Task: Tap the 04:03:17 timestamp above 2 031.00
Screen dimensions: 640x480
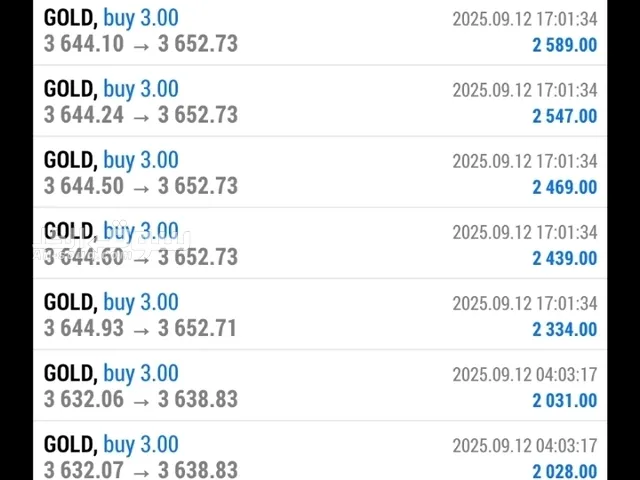Action: tap(524, 374)
